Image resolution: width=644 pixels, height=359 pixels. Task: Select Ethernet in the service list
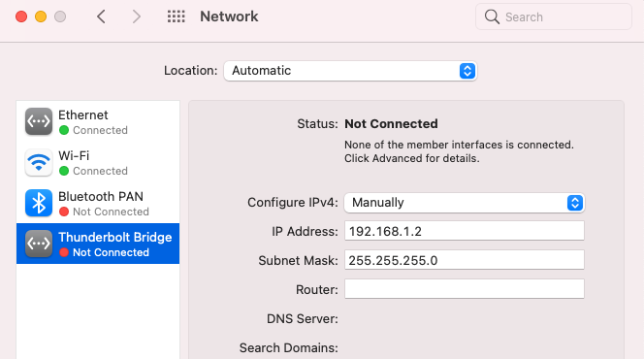pos(98,121)
